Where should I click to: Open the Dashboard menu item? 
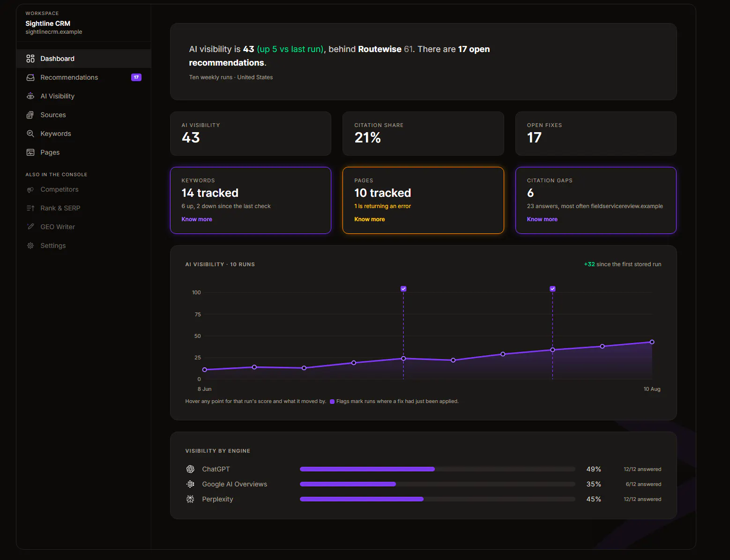pyautogui.click(x=84, y=59)
